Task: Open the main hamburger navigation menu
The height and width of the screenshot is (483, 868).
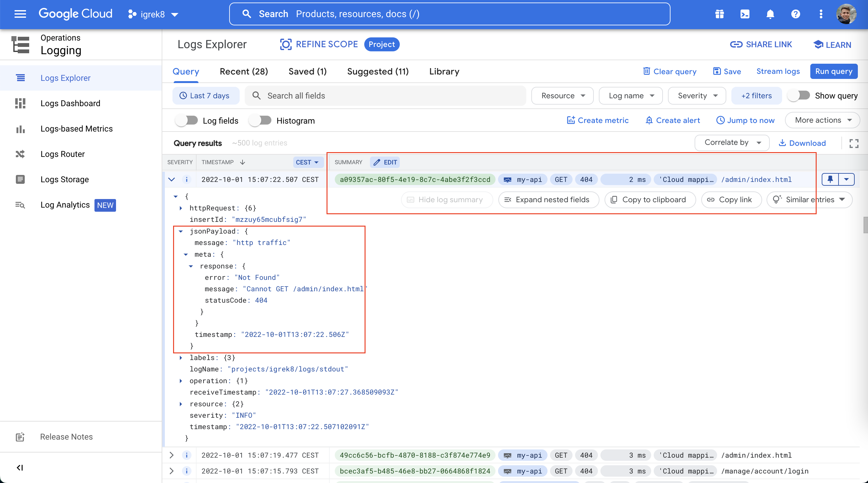Action: coord(20,14)
